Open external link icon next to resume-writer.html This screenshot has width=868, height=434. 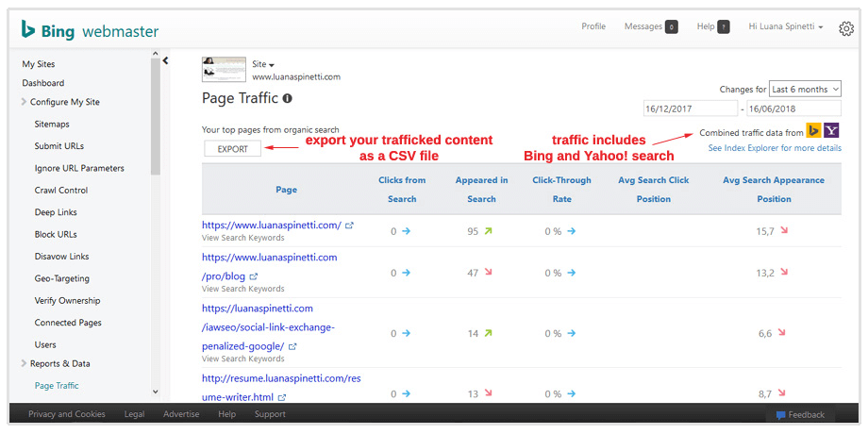pyautogui.click(x=282, y=397)
